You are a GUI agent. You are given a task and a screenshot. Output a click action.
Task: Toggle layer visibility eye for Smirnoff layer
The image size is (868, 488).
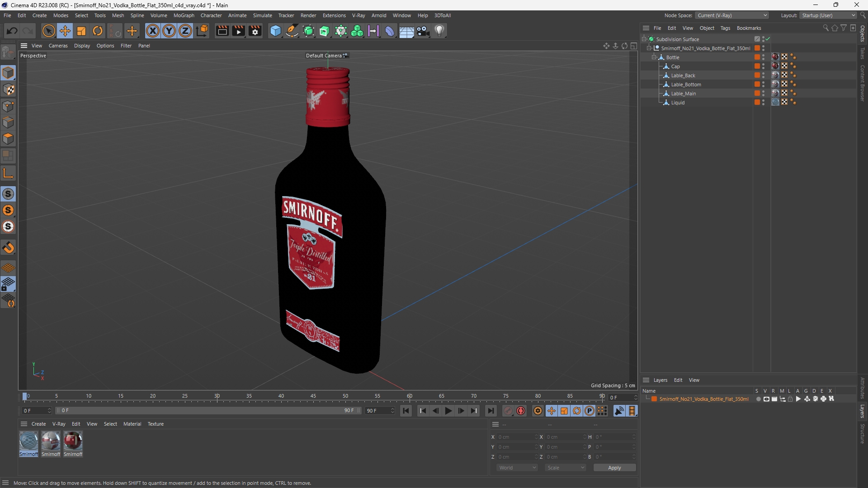[766, 399]
